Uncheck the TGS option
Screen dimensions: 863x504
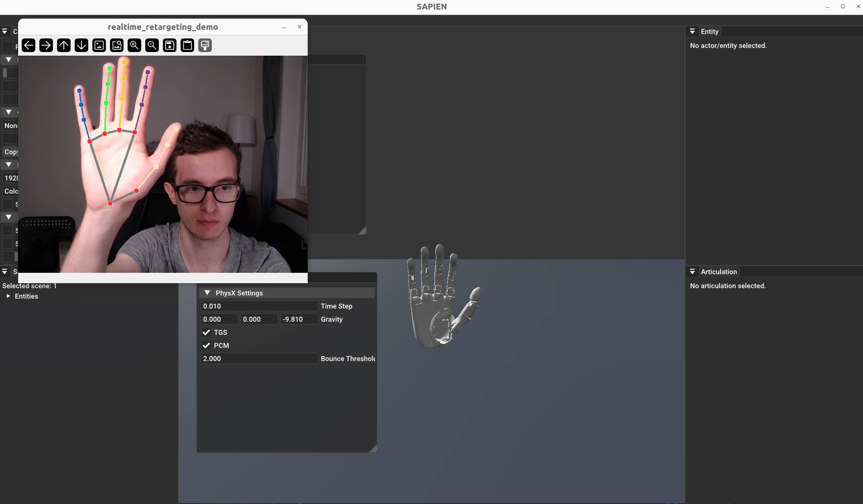(x=207, y=332)
